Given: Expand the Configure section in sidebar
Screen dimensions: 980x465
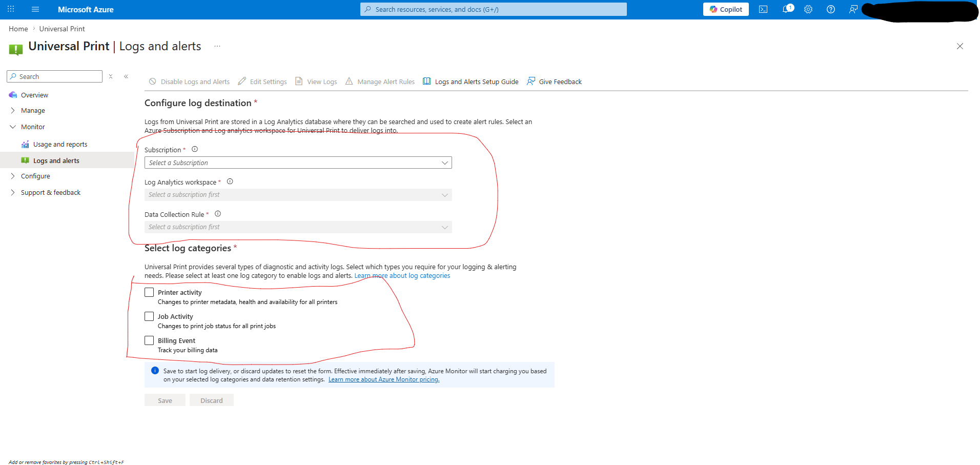Looking at the screenshot, I should (13, 176).
